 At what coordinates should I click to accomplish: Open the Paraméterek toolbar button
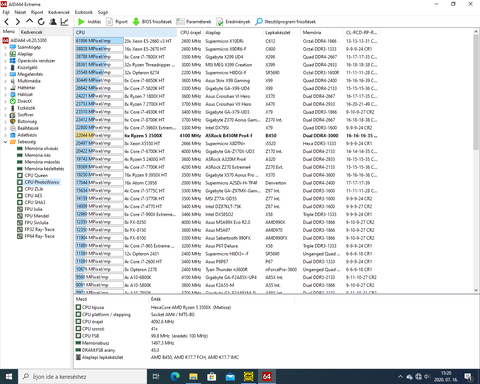point(194,22)
